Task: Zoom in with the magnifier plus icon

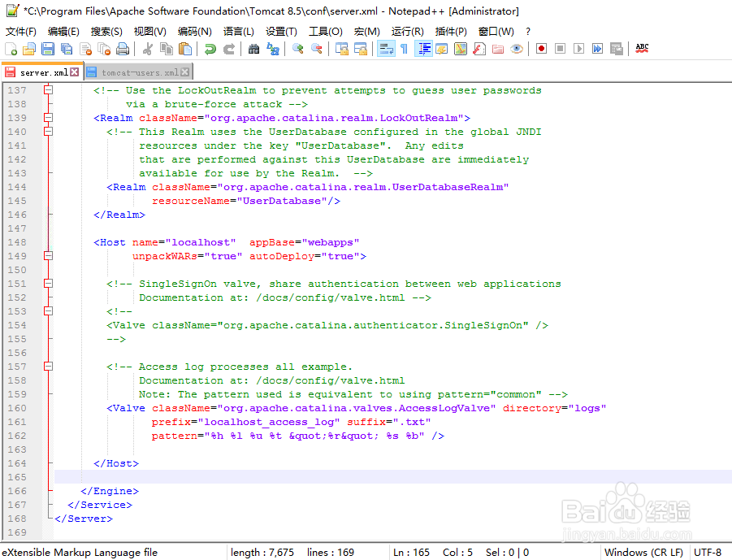Action: point(297,49)
